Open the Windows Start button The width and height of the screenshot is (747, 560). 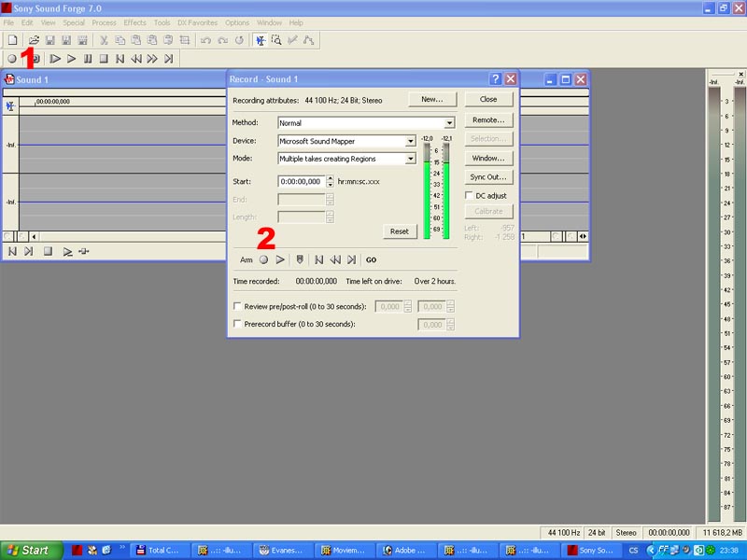[x=32, y=550]
